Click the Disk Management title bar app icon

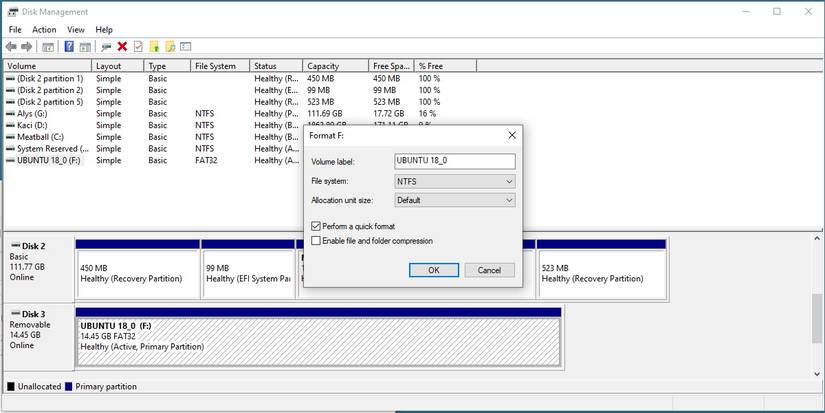pyautogui.click(x=13, y=12)
